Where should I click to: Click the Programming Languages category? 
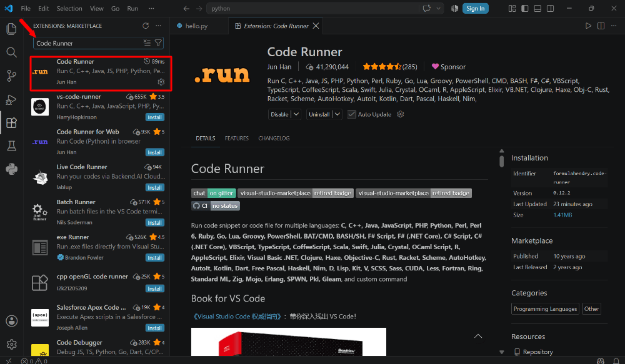point(545,308)
